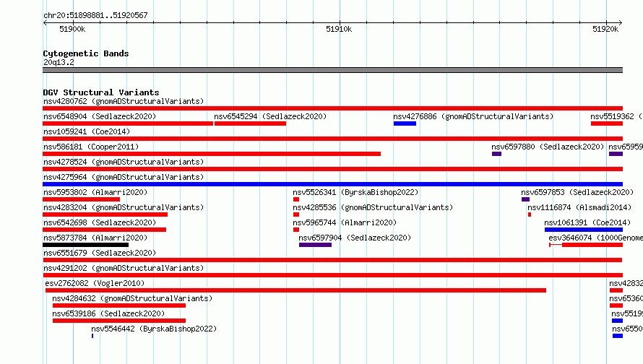
Task: Click the 51910k ruler label
Action: (x=339, y=29)
